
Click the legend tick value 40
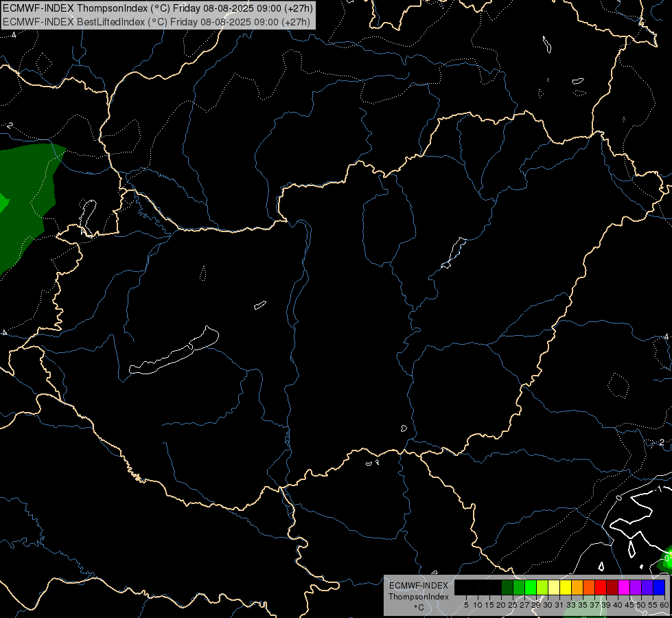617,605
